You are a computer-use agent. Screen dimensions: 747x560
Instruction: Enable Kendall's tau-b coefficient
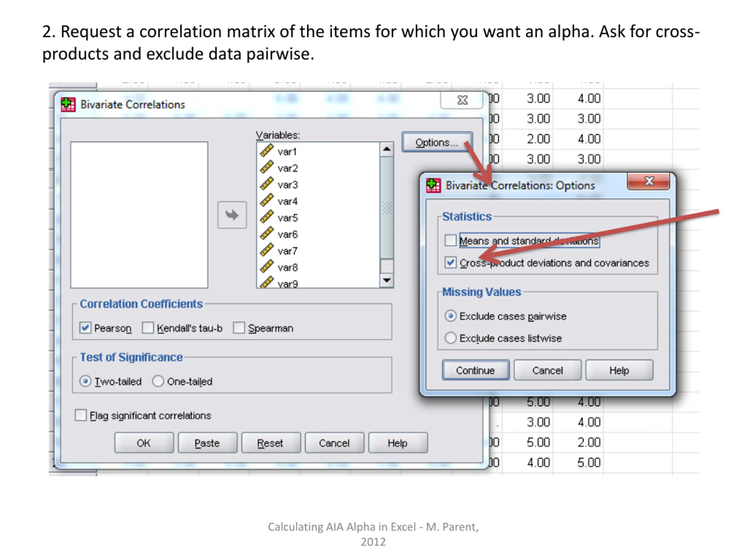(148, 328)
